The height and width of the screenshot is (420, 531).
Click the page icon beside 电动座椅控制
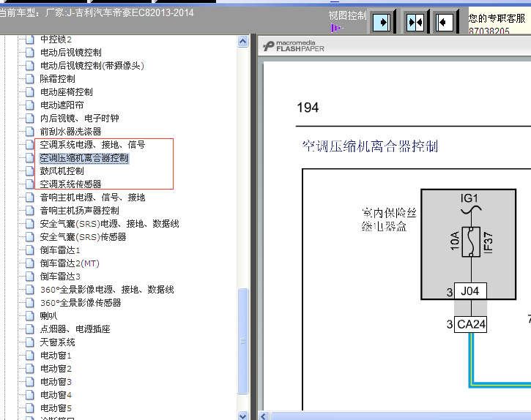(x=30, y=92)
